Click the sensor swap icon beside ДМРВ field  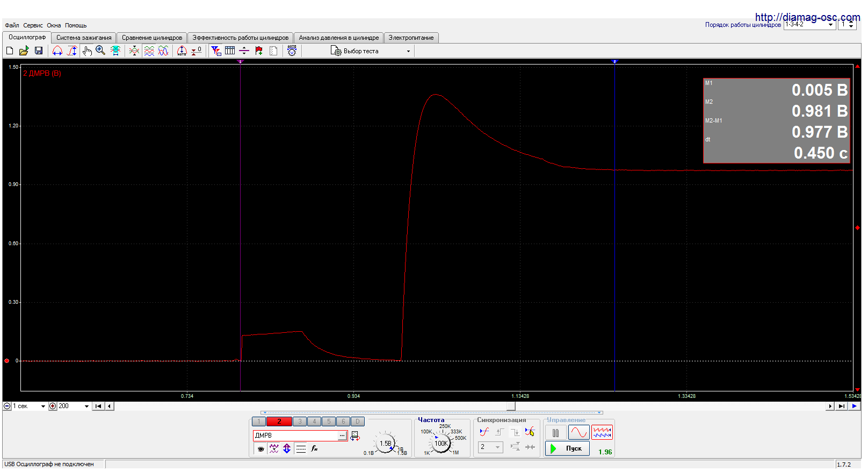click(x=355, y=436)
